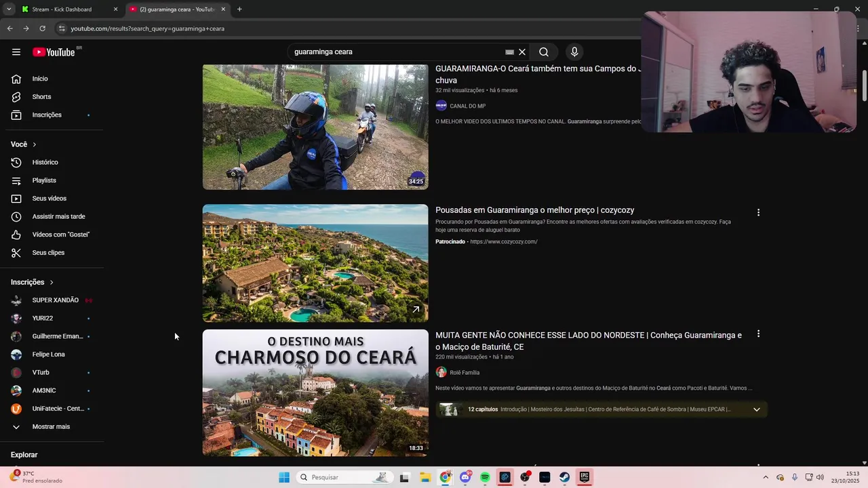Open File Explorer from taskbar
This screenshot has height=488, width=868.
click(x=425, y=477)
